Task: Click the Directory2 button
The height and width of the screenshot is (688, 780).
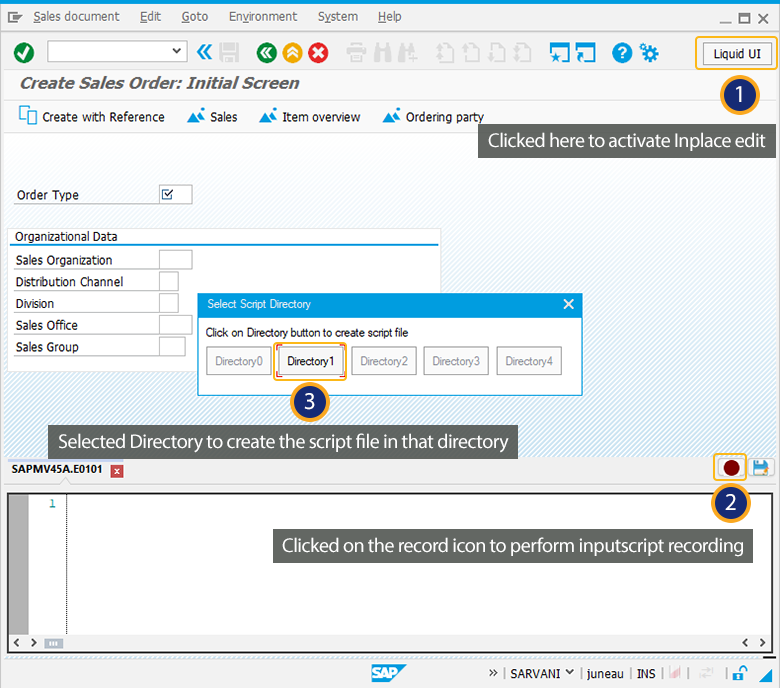Action: point(384,361)
